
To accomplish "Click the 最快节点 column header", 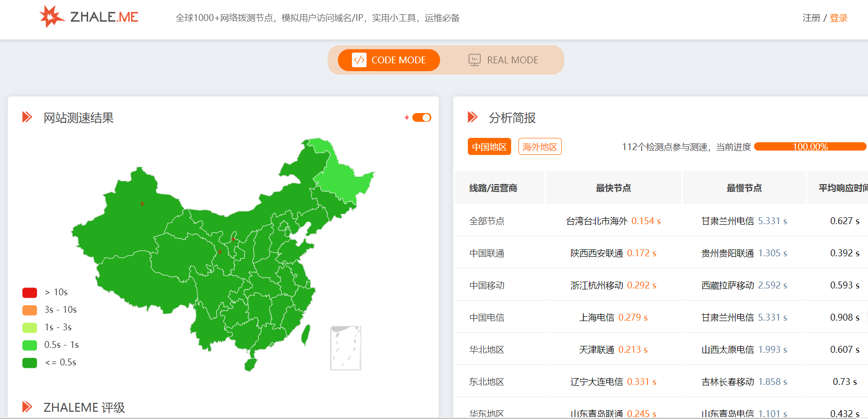I will (x=613, y=188).
